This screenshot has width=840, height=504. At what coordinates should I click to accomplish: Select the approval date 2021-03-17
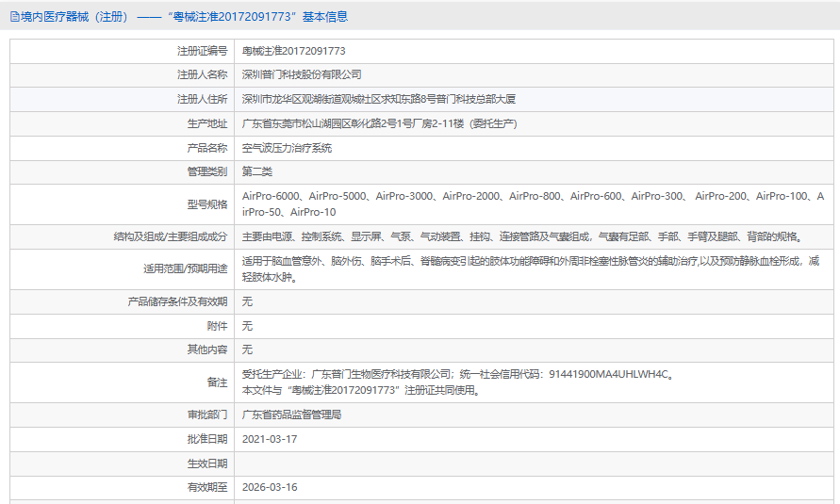coord(270,440)
